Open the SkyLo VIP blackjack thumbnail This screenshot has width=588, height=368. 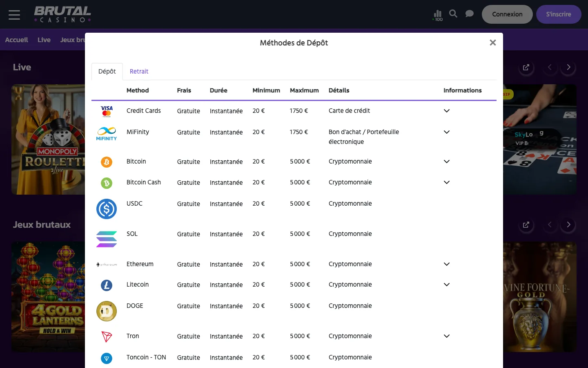540,139
